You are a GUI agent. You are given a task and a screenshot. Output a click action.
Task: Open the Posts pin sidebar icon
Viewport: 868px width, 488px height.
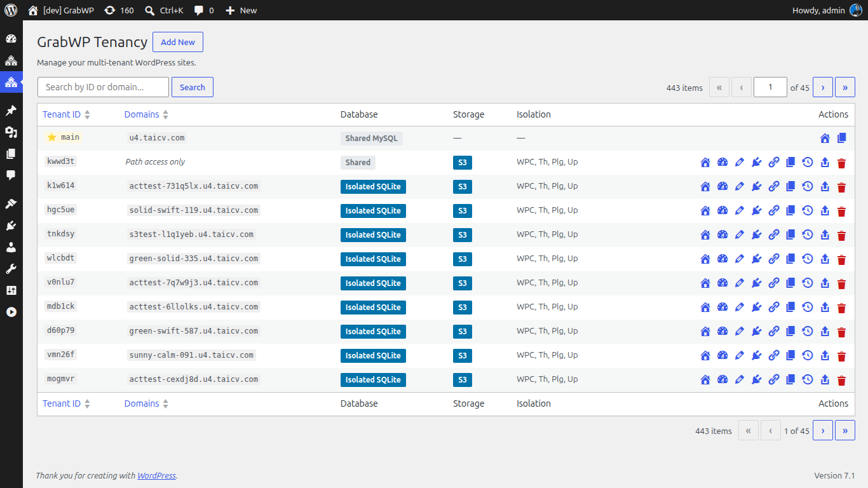click(11, 111)
